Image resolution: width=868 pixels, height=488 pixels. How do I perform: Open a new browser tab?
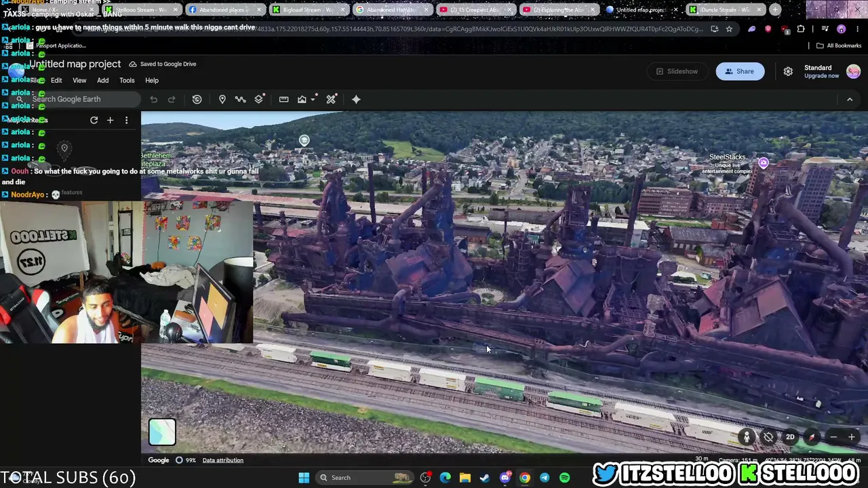(x=775, y=9)
